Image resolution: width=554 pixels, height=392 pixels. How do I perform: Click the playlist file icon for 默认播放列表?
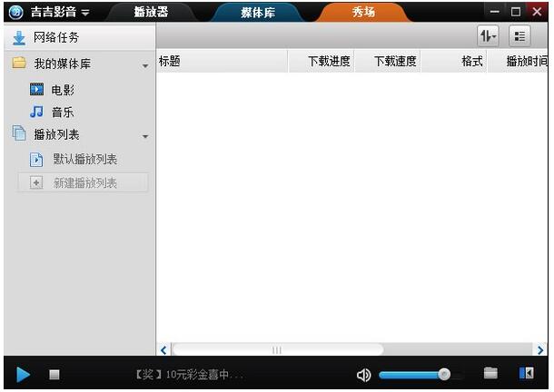tap(36, 160)
